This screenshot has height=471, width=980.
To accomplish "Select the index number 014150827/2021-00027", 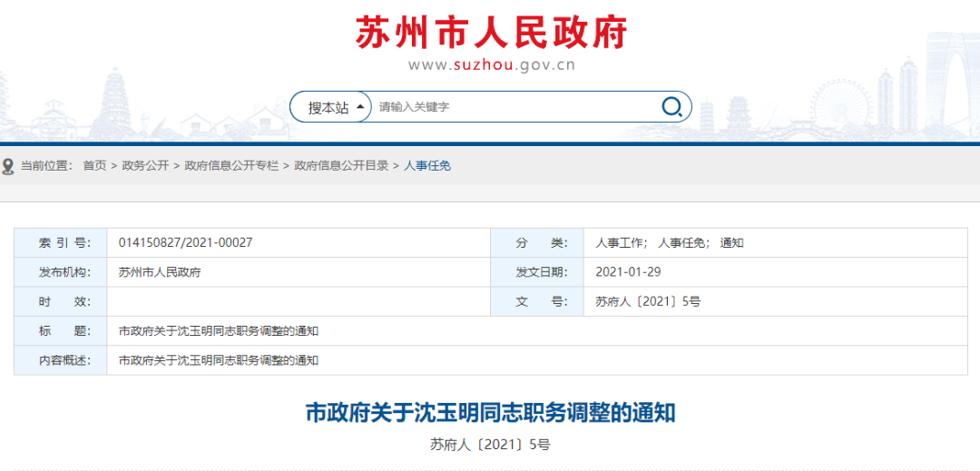I will pyautogui.click(x=186, y=243).
